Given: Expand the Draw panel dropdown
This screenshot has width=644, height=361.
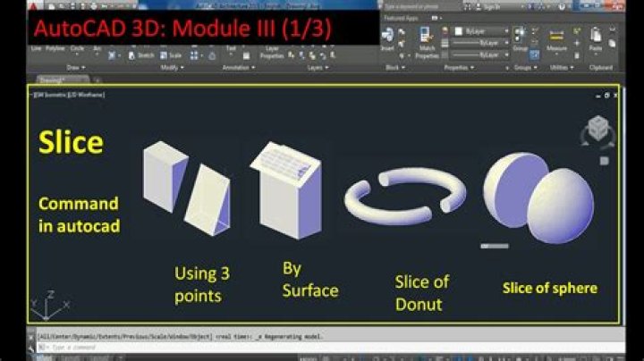Looking at the screenshot, I should point(76,68).
